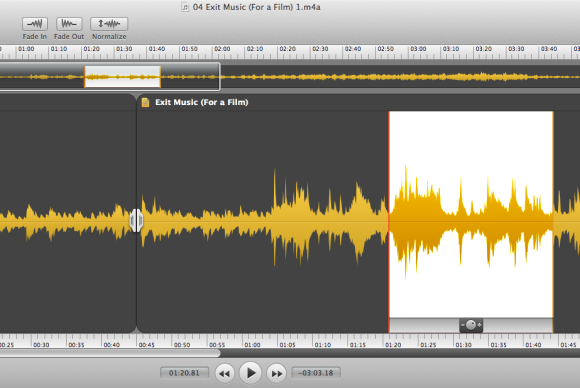This screenshot has width=580, height=388.
Task: Fast-forward with the double-right arrow button
Action: (x=277, y=373)
